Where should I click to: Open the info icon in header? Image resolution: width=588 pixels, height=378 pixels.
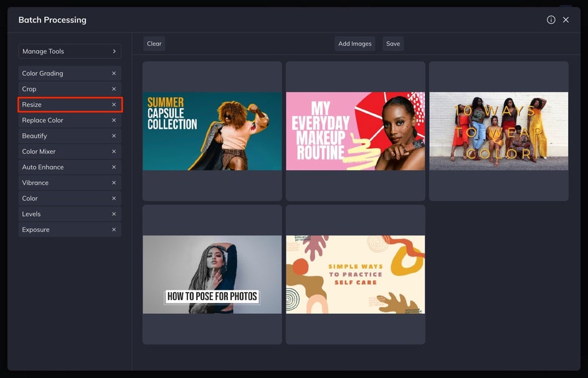click(551, 20)
